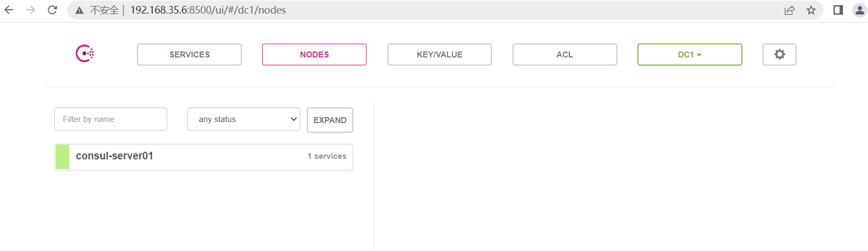
Task: Go to the ACL tab
Action: (x=564, y=54)
